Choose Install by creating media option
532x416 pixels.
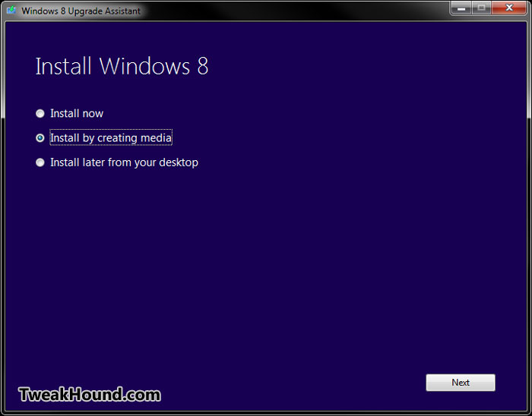(x=40, y=138)
